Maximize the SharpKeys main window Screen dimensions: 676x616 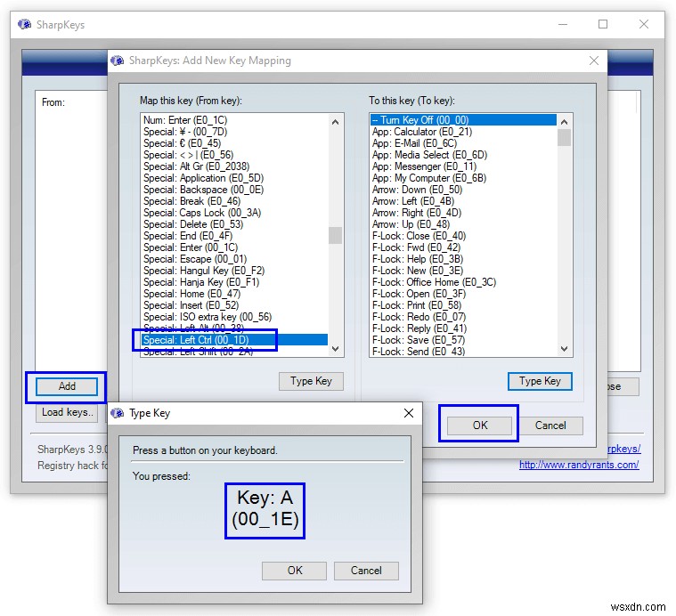point(603,24)
